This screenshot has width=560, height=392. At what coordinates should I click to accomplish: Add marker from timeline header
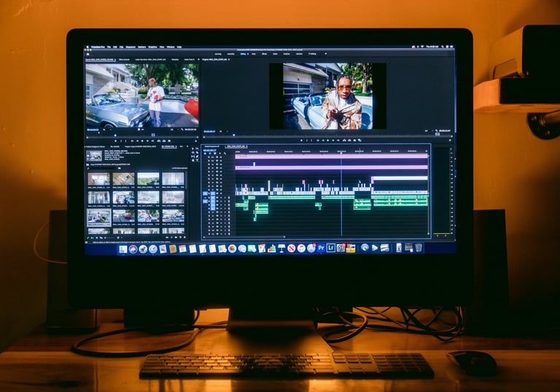pyautogui.click(x=220, y=154)
